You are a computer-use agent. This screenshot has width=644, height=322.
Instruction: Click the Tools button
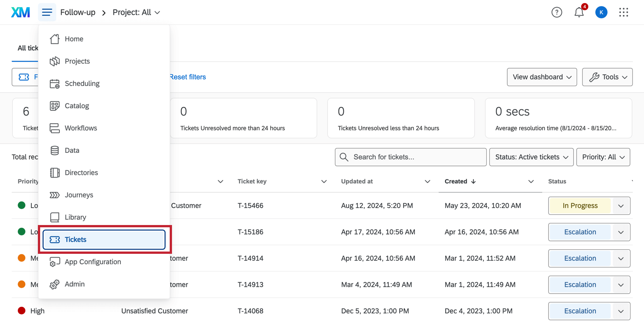pos(607,77)
